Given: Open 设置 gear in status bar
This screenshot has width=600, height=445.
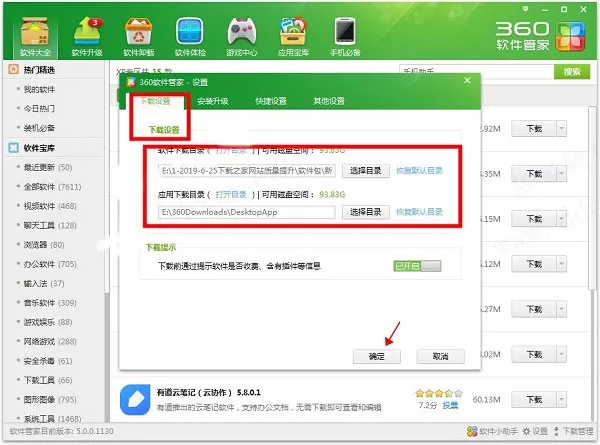Looking at the screenshot, I should [535, 432].
